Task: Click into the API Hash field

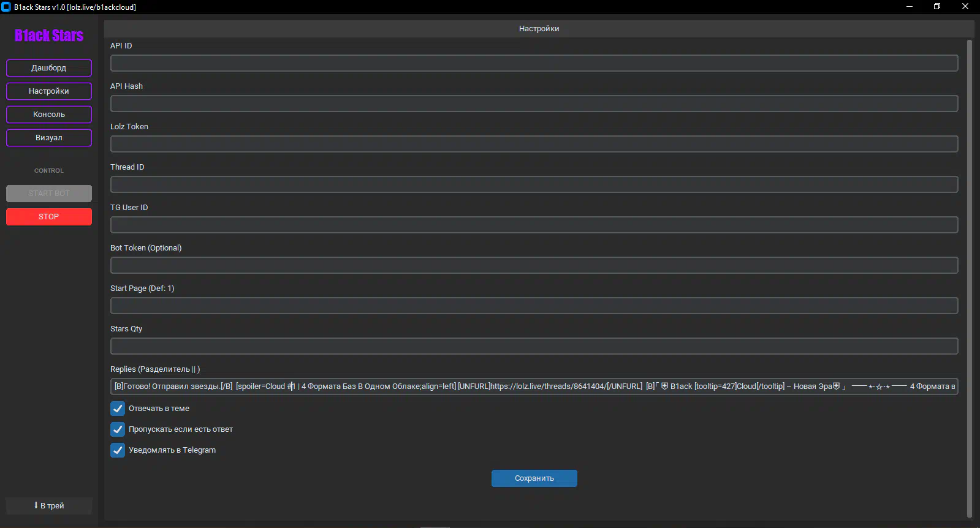Action: (534, 104)
